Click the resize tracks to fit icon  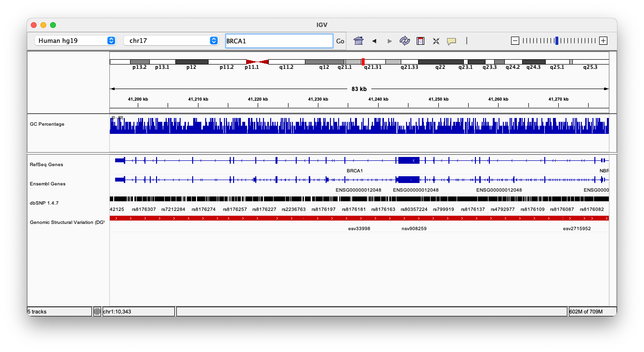point(436,41)
